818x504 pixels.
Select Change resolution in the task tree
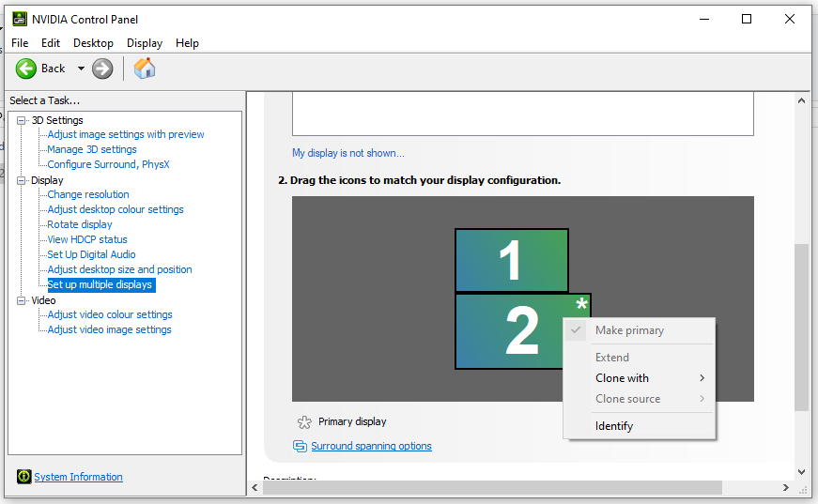click(88, 194)
